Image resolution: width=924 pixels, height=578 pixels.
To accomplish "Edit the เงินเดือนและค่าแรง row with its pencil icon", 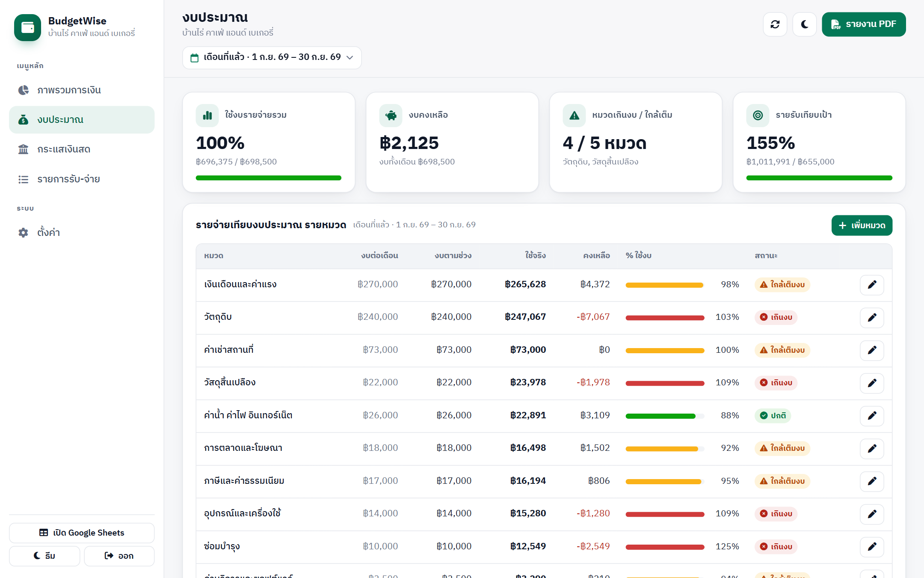I will click(872, 285).
